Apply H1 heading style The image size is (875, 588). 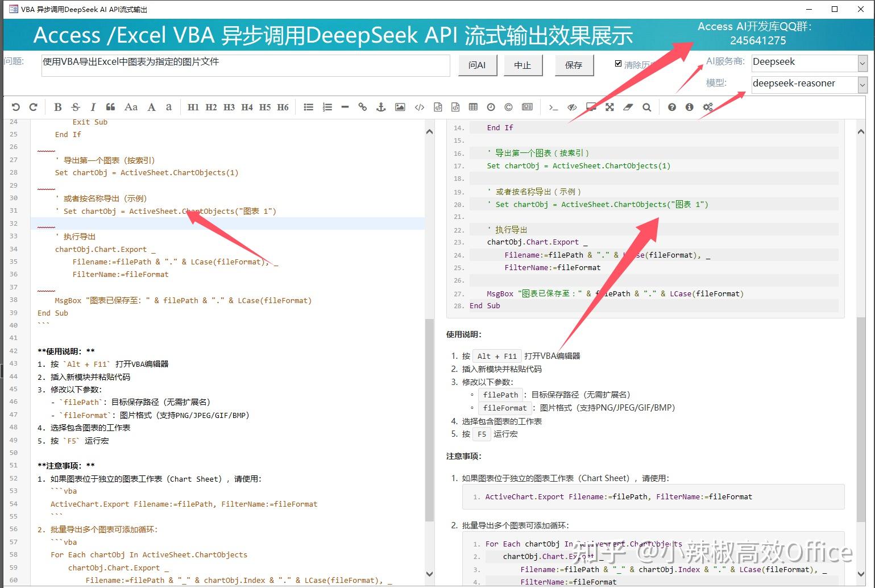193,107
